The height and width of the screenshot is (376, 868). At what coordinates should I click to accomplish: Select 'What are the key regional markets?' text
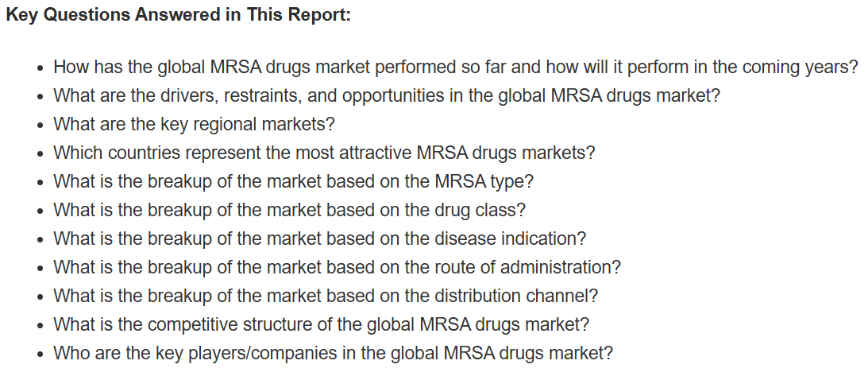[195, 124]
